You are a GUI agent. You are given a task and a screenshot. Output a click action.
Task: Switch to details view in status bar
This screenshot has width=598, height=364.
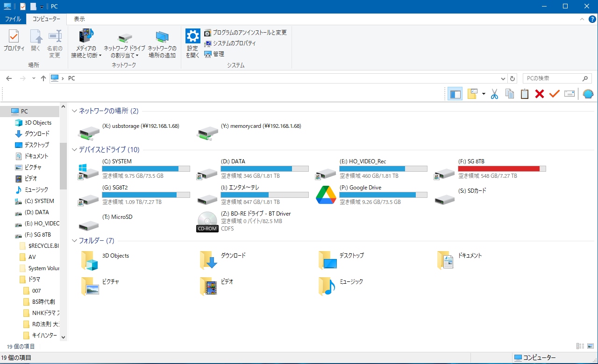pyautogui.click(x=580, y=346)
